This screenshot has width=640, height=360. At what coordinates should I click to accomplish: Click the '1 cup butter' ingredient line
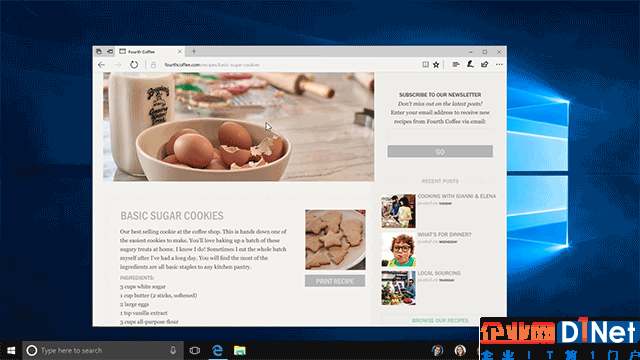coord(158,295)
